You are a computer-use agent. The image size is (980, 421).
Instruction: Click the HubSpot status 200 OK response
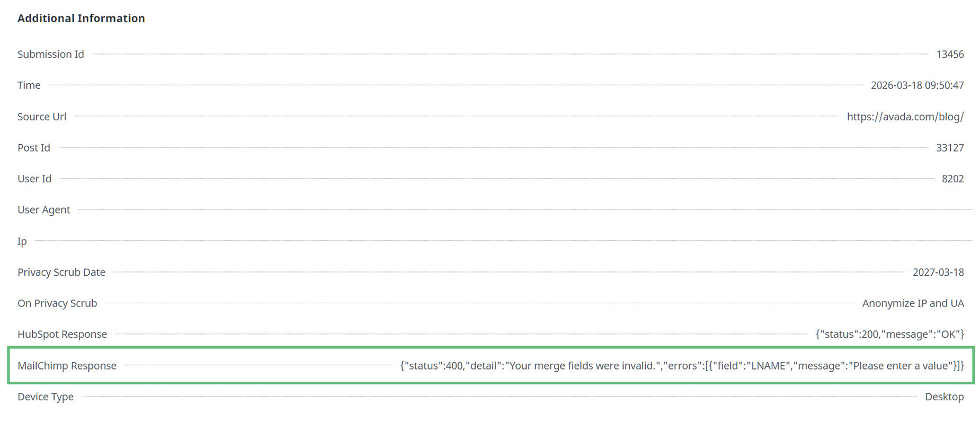tap(889, 335)
